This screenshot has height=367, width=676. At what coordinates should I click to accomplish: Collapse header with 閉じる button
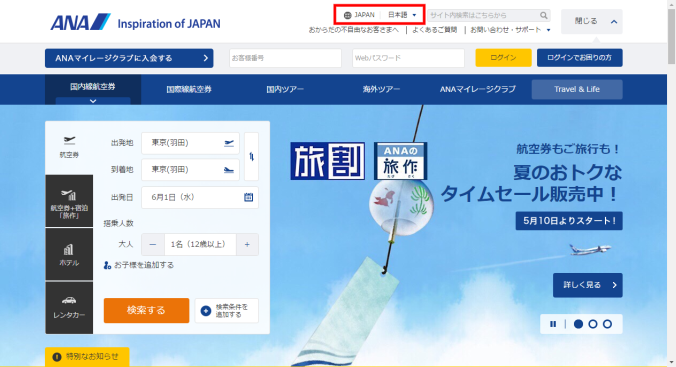pyautogui.click(x=592, y=21)
